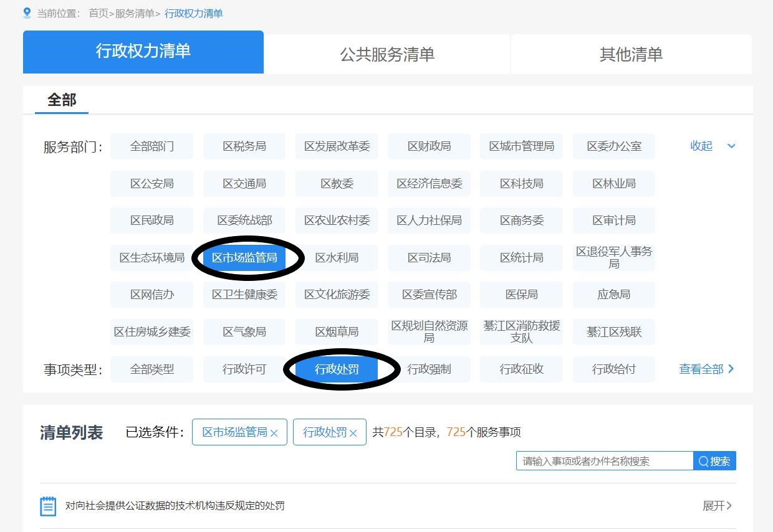Click the location pin icon in breadcrumb

27,13
